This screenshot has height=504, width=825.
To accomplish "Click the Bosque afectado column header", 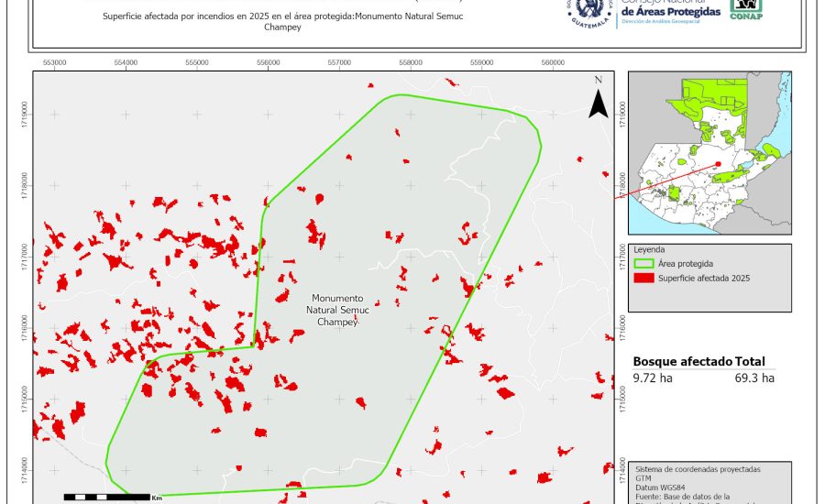I will tap(681, 361).
